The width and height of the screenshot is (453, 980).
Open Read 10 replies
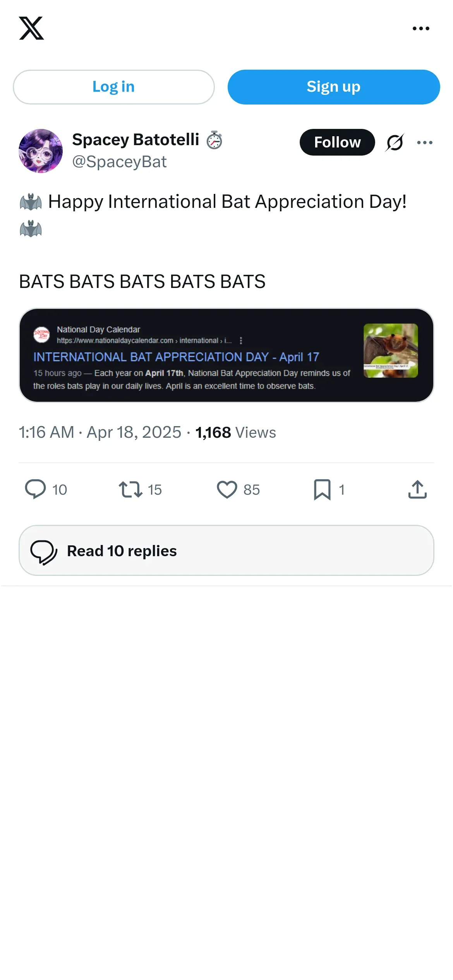226,550
